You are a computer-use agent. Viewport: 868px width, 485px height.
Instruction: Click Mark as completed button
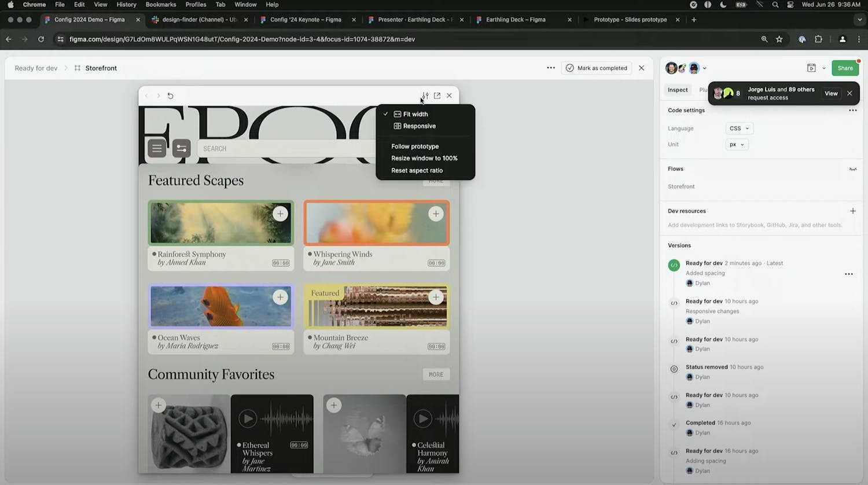[597, 68]
